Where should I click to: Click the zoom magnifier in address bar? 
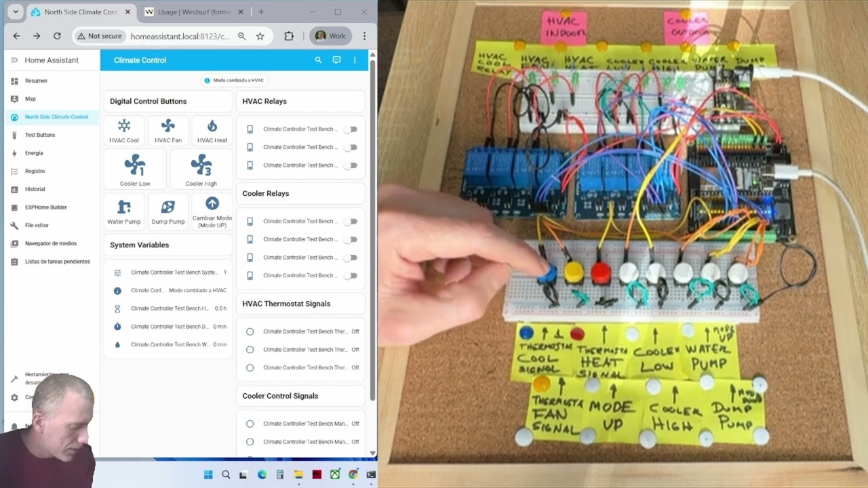[x=242, y=36]
